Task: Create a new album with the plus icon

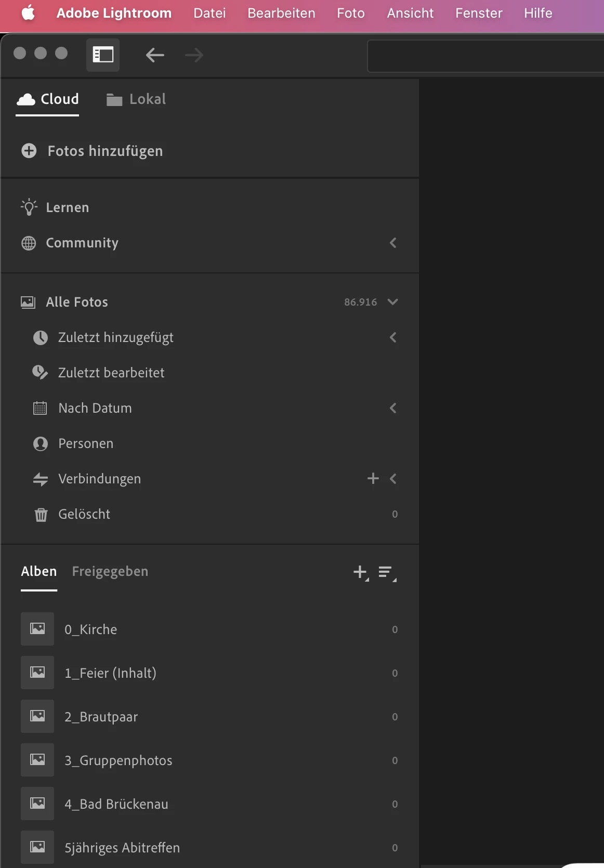Action: pyautogui.click(x=361, y=573)
